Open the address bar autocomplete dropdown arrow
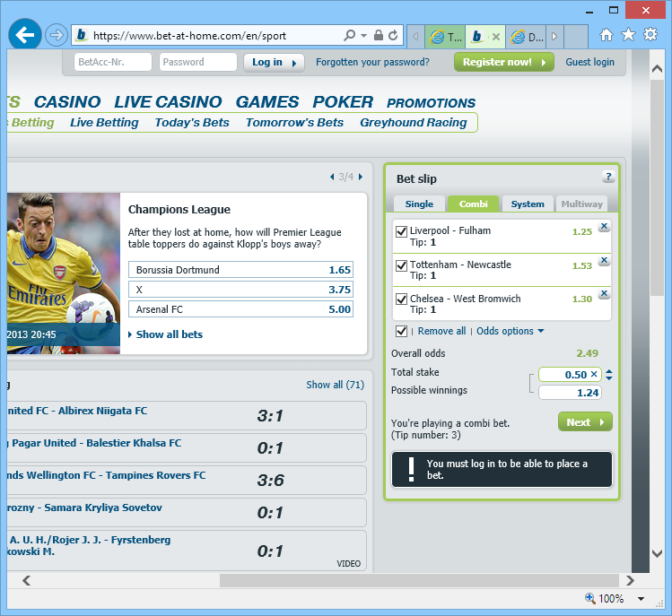 (x=363, y=36)
